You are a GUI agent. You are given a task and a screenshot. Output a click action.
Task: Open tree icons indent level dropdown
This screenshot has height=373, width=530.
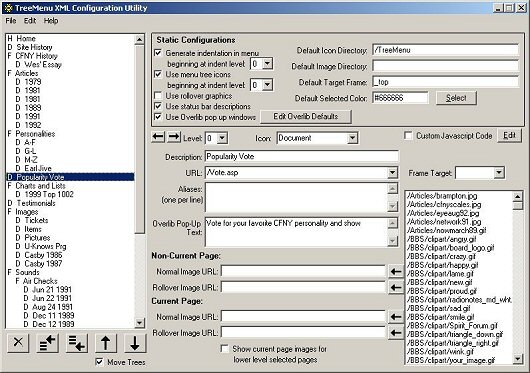[x=267, y=85]
